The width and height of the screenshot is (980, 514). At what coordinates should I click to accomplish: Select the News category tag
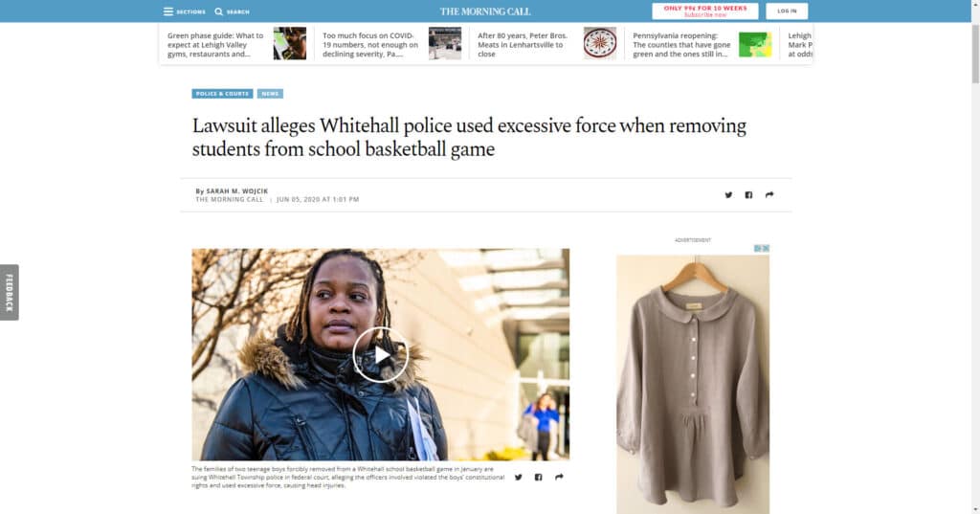[x=270, y=94]
